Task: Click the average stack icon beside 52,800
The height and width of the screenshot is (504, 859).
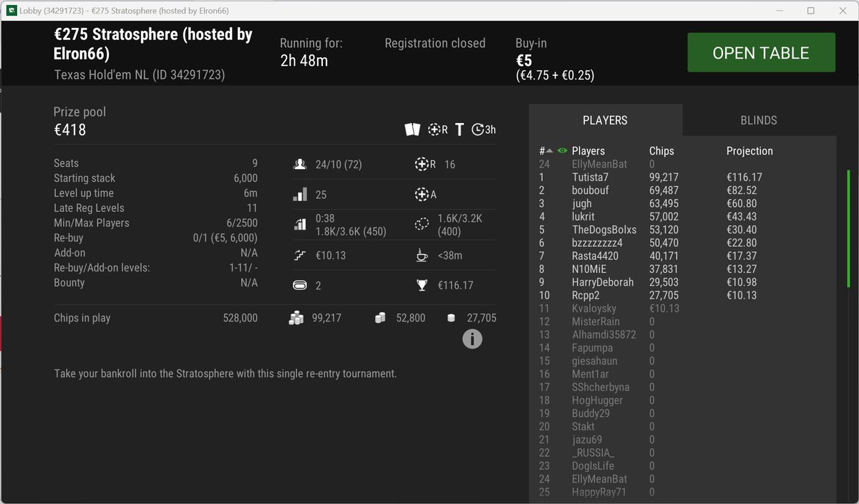Action: coord(380,318)
